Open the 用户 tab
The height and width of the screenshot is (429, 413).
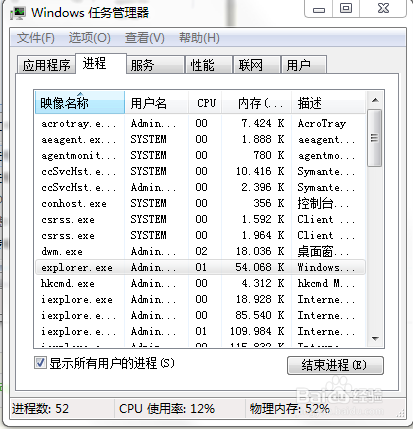tap(303, 65)
